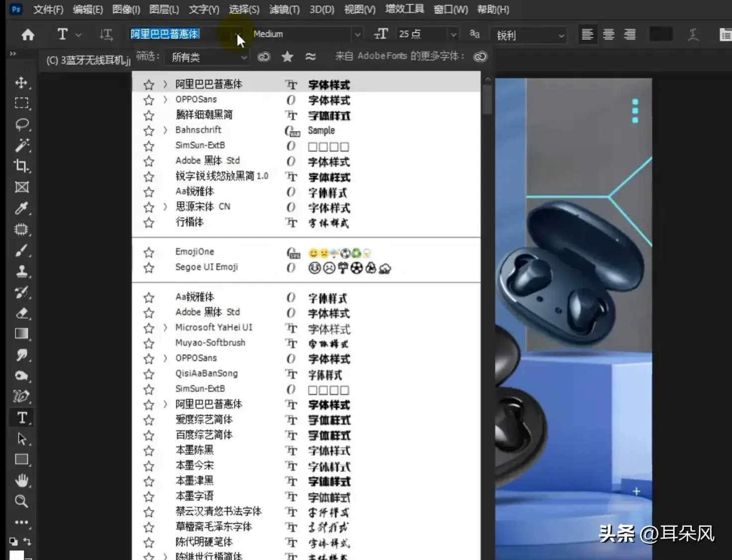Center align text button

tap(608, 34)
